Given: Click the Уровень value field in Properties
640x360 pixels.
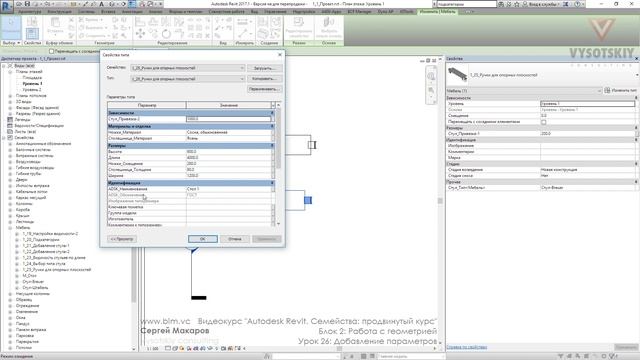Looking at the screenshot, I should click(x=588, y=104).
